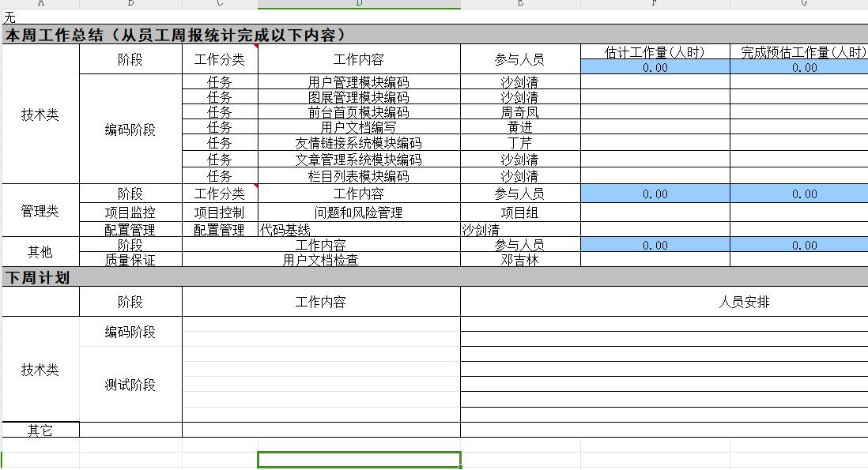This screenshot has width=868, height=470.
Task: Click column header A
Action: point(40,5)
